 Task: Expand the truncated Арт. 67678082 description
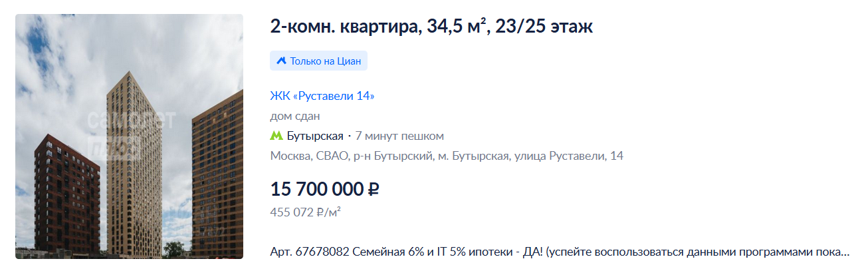click(x=560, y=253)
